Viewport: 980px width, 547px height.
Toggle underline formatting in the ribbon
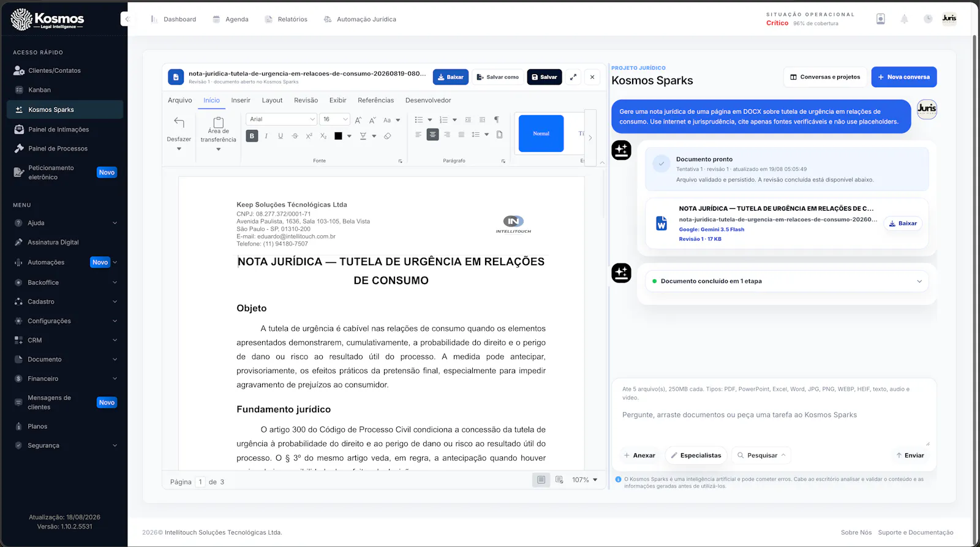point(281,136)
